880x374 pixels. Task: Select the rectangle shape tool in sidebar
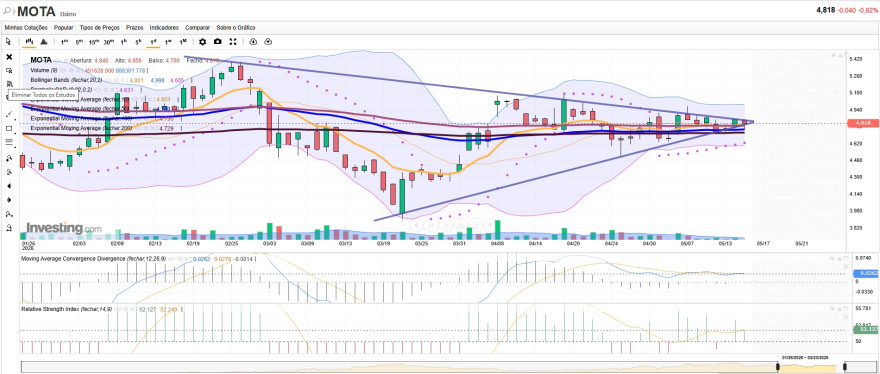pos(9,129)
